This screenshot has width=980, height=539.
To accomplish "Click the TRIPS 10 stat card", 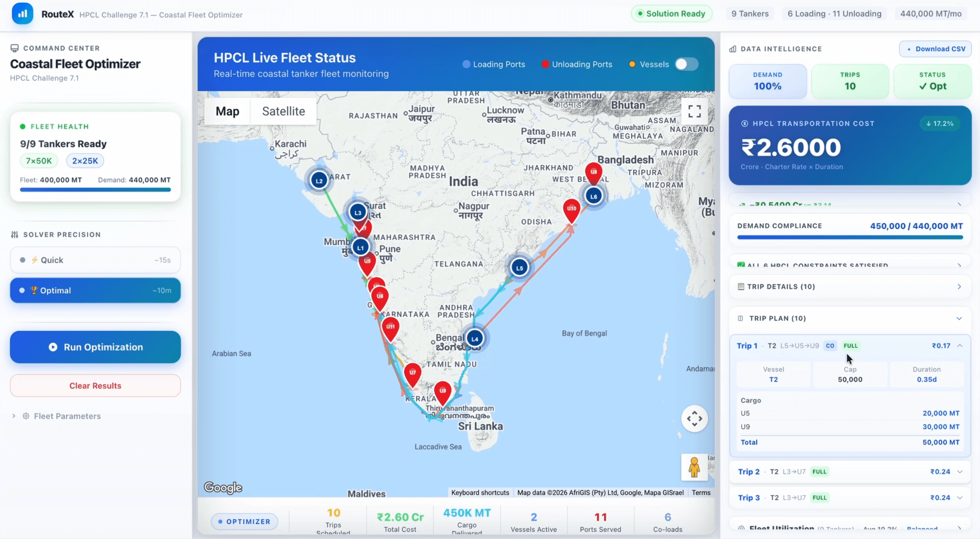I will pos(850,81).
